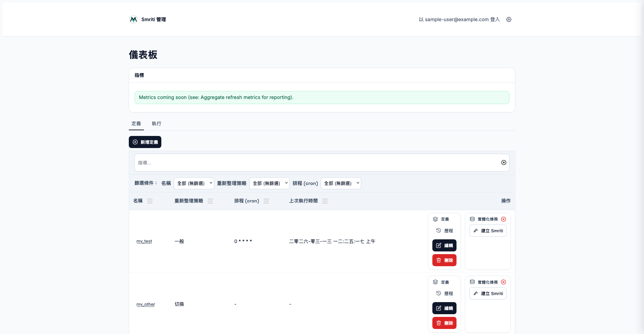Select the 定義 tab
The height and width of the screenshot is (334, 644).
coord(136,124)
